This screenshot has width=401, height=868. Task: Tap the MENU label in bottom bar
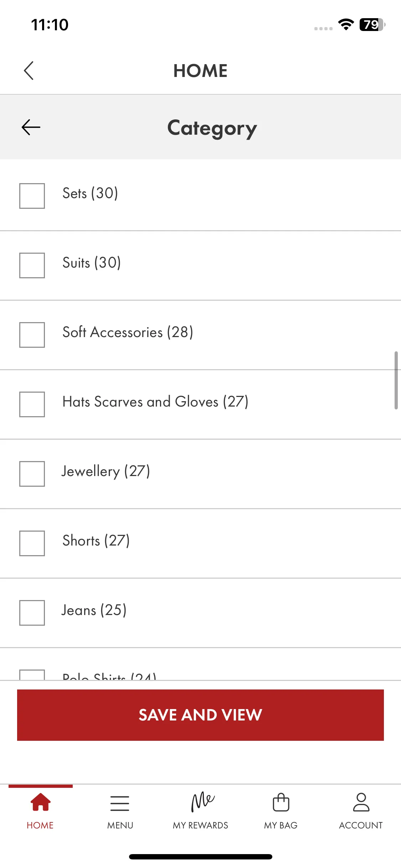coord(120,825)
